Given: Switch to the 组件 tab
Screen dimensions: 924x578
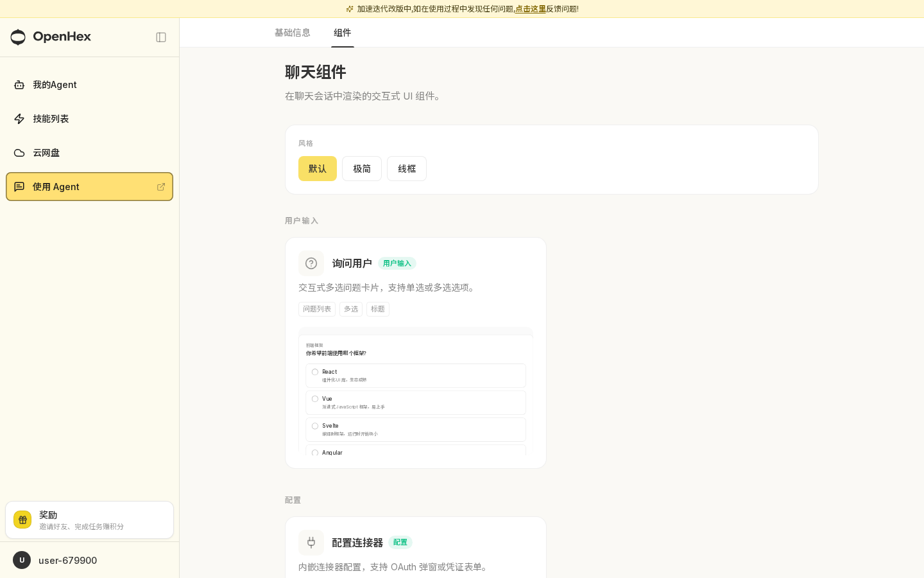Looking at the screenshot, I should pyautogui.click(x=343, y=33).
